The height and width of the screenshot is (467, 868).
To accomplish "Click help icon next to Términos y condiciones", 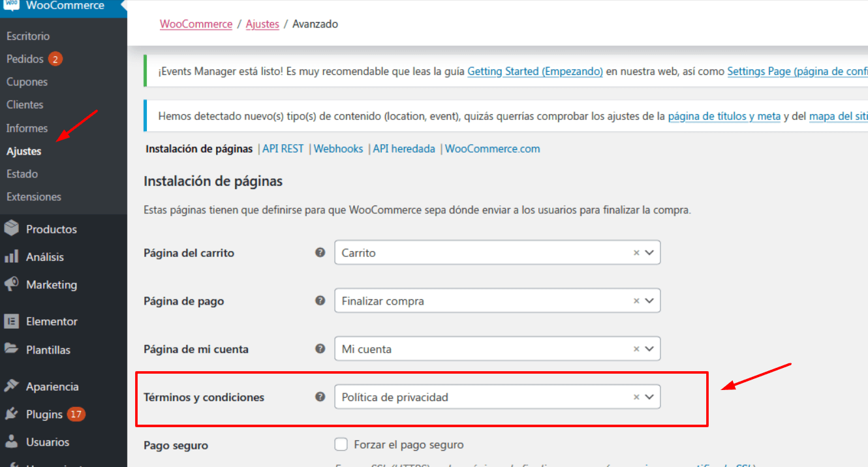I will coord(320,397).
